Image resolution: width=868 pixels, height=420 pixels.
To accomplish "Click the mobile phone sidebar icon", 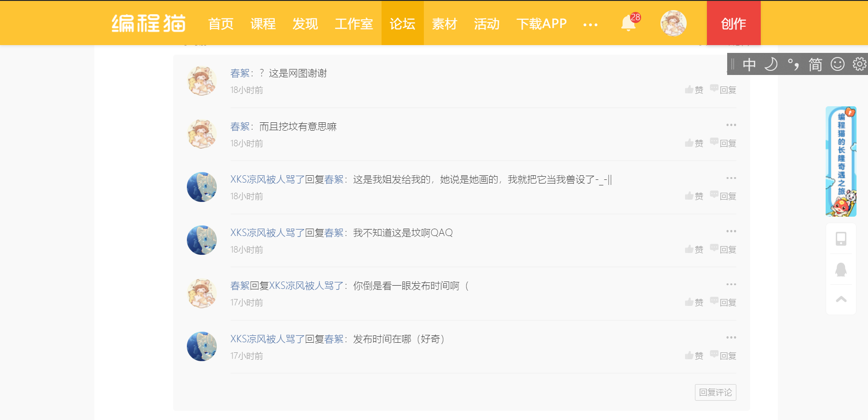I will (841, 239).
